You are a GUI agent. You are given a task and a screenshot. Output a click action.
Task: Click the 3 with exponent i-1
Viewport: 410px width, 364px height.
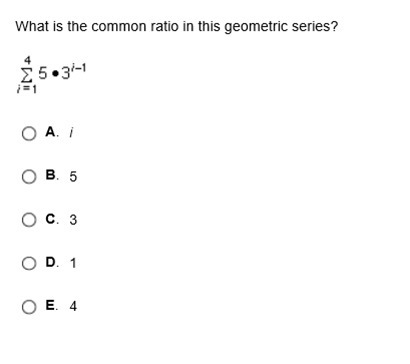73,71
